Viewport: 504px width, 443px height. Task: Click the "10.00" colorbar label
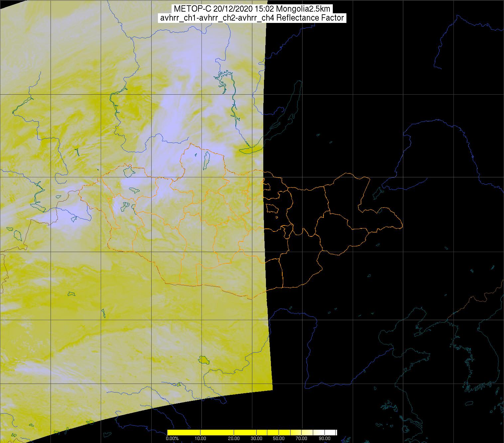click(x=201, y=438)
